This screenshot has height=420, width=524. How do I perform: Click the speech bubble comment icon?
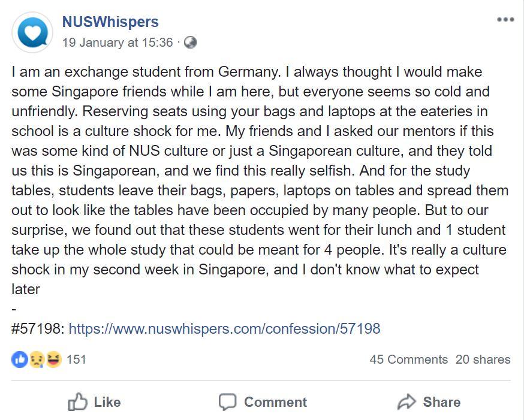click(227, 402)
